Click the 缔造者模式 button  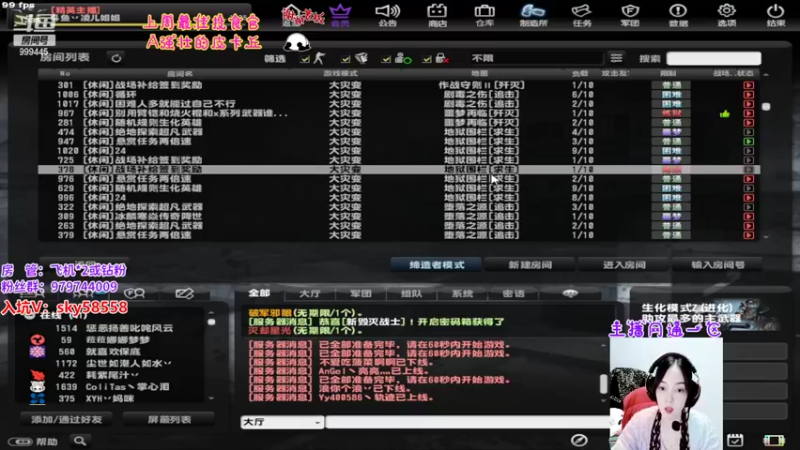point(436,265)
